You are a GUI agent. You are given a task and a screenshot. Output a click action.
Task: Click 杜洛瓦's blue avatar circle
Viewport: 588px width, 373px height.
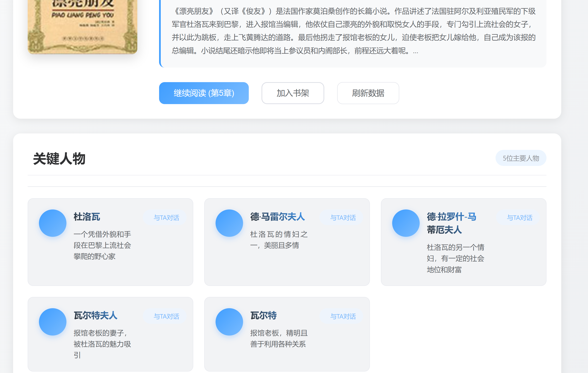pos(52,223)
